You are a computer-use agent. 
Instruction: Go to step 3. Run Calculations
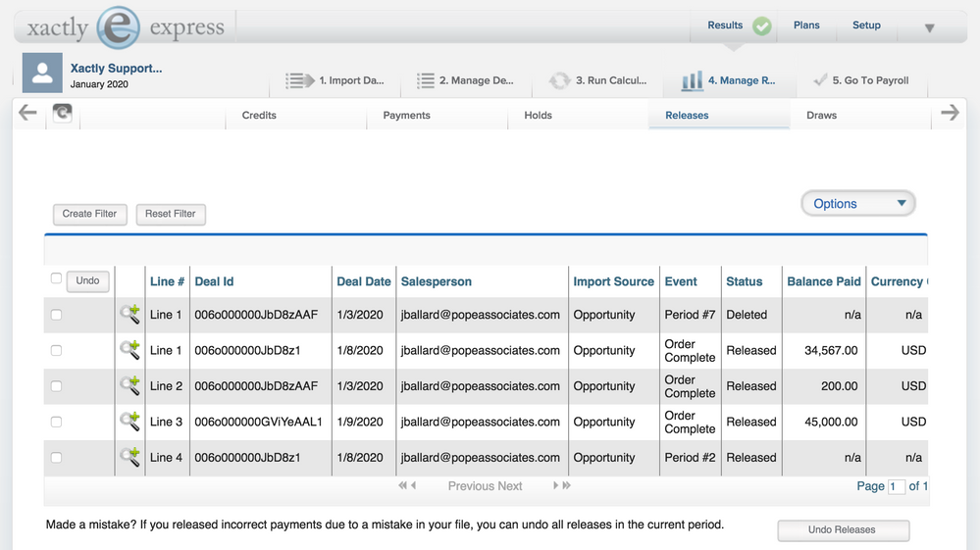(611, 80)
